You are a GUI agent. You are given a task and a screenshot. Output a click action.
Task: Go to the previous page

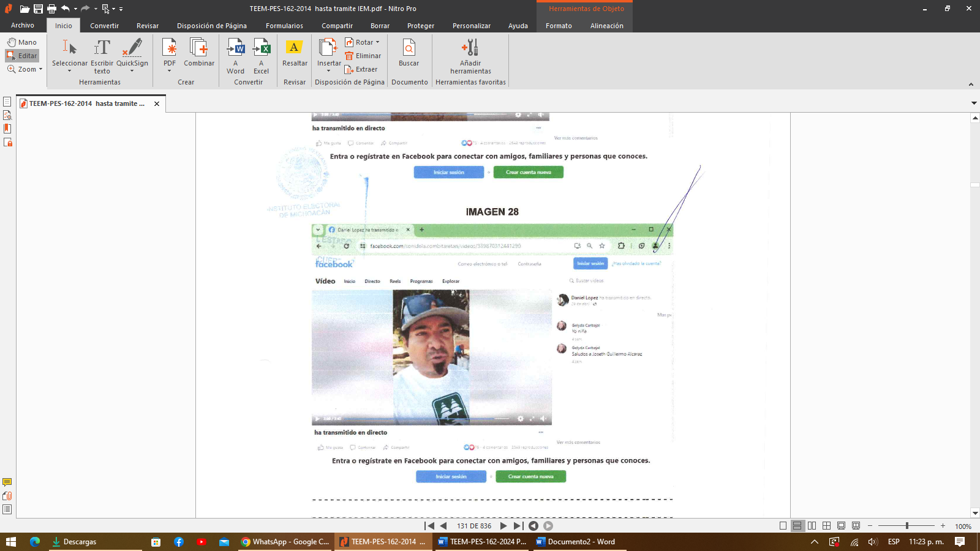click(443, 526)
